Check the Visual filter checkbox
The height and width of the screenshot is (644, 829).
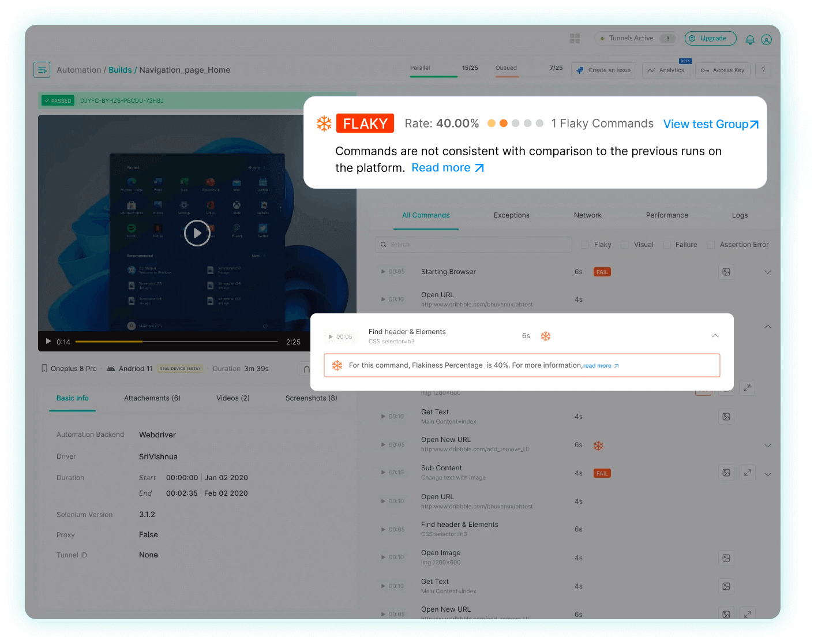point(624,244)
